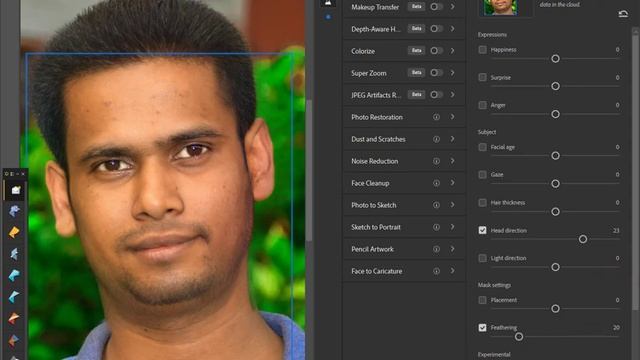Screen dimensions: 640x360
Task: Uncheck the Head direction checkbox
Action: 482,231
